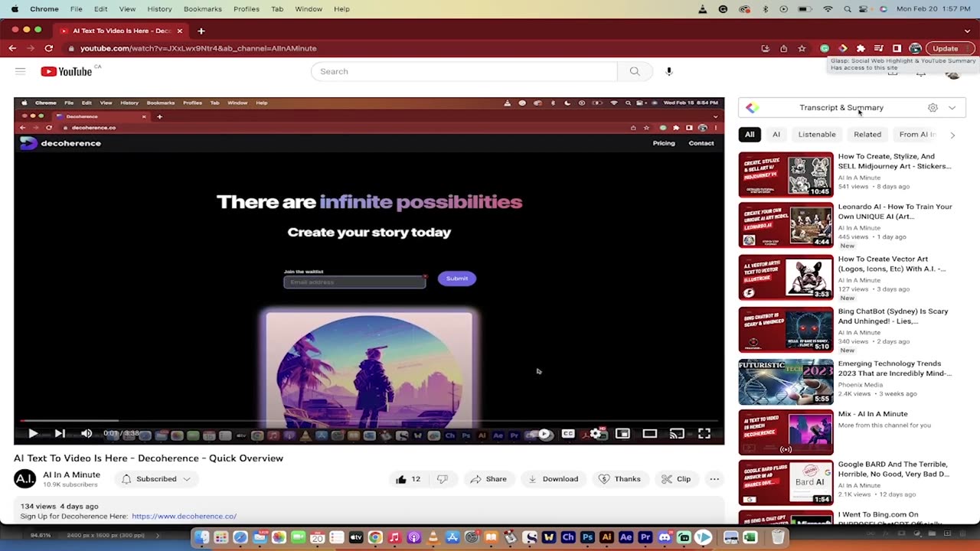Click the Grammarly extension icon in toolbar
This screenshot has width=980, height=551.
(x=824, y=48)
